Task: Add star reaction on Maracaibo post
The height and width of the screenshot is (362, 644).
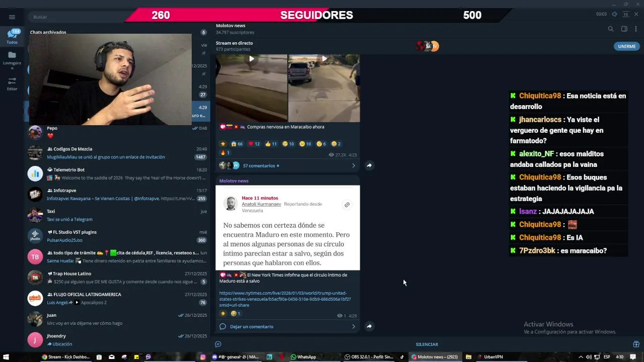Action: (223, 144)
